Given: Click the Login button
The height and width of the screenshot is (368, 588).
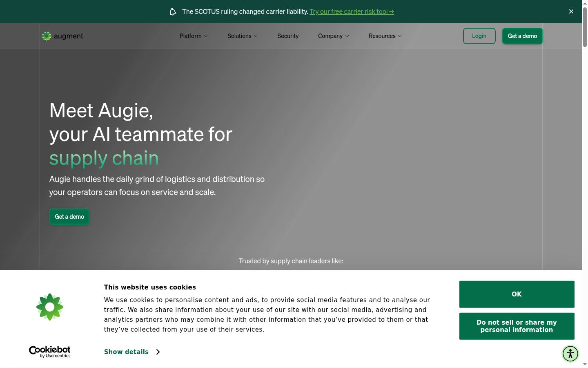Looking at the screenshot, I should 479,36.
